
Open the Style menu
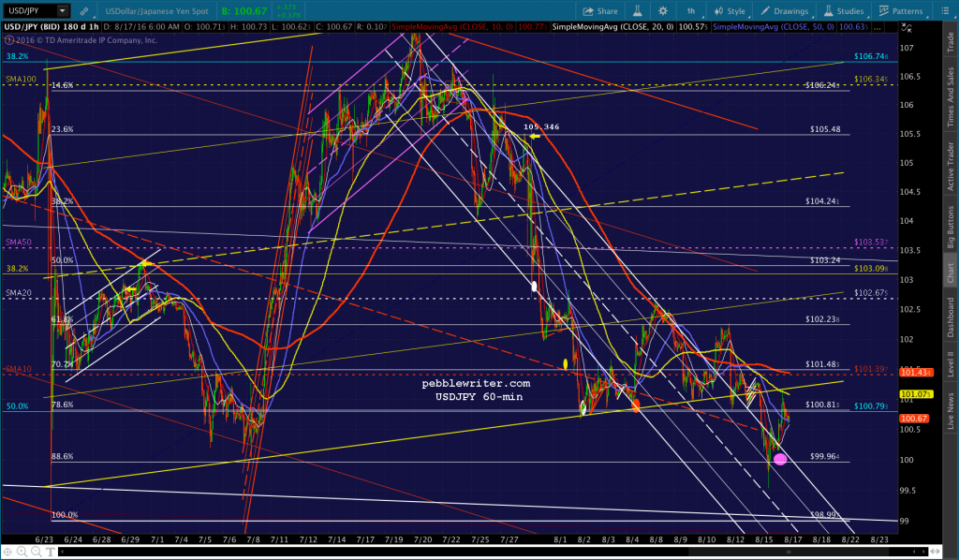pos(730,11)
